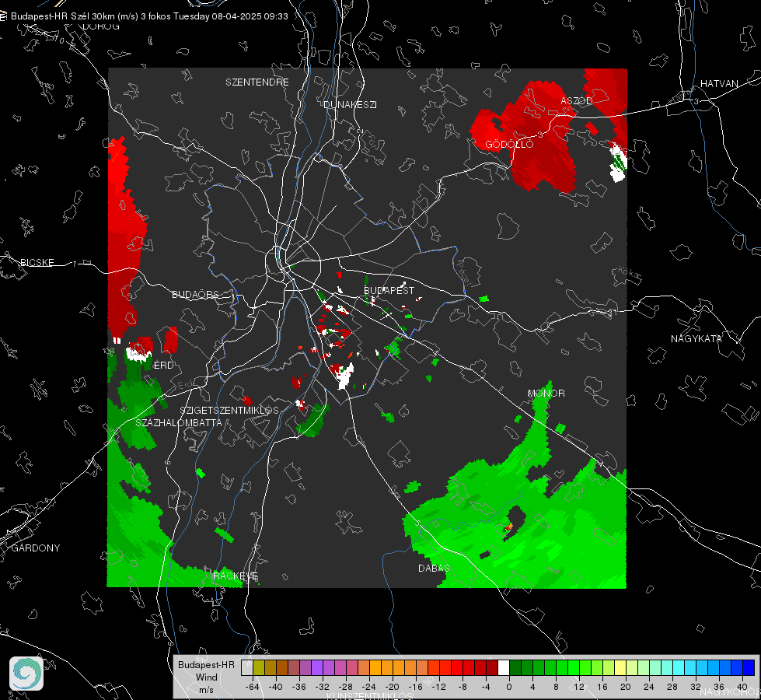761x700 pixels.
Task: Click the RÁCKEVE label
Action: (x=236, y=576)
